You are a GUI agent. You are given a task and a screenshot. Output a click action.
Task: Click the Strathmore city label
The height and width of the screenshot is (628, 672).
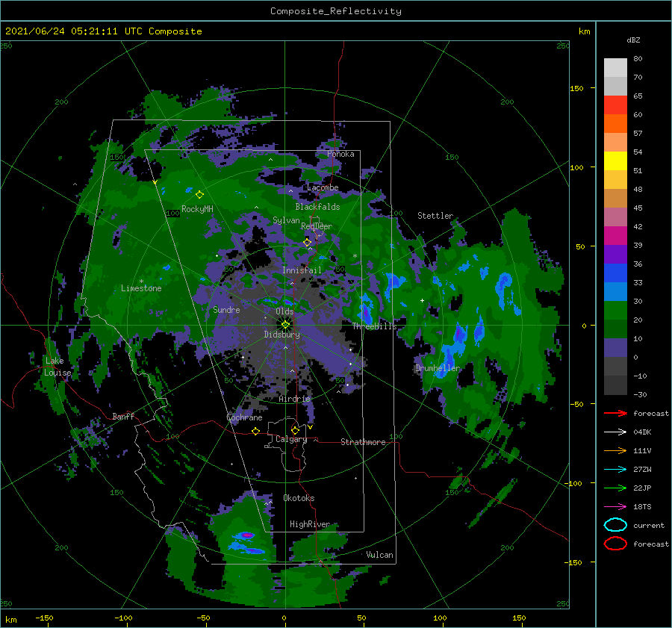[x=363, y=442]
